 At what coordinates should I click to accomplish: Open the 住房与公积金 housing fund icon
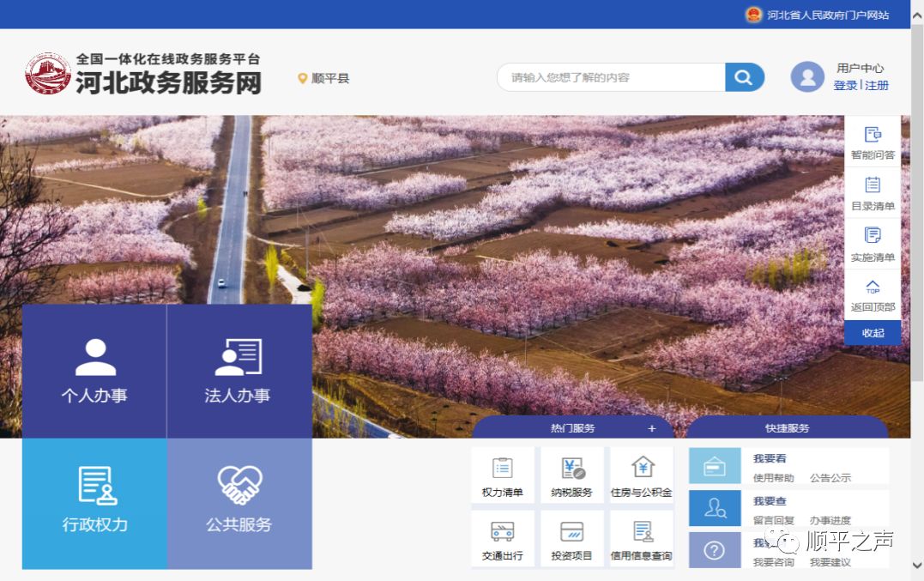click(642, 472)
